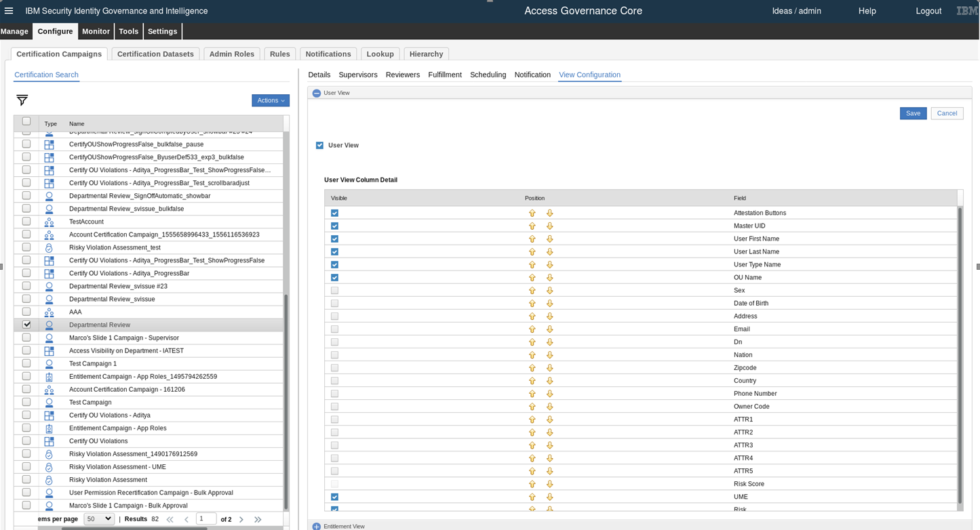Check the AAA campaign row
Viewport: 980px width, 530px height.
click(x=26, y=312)
